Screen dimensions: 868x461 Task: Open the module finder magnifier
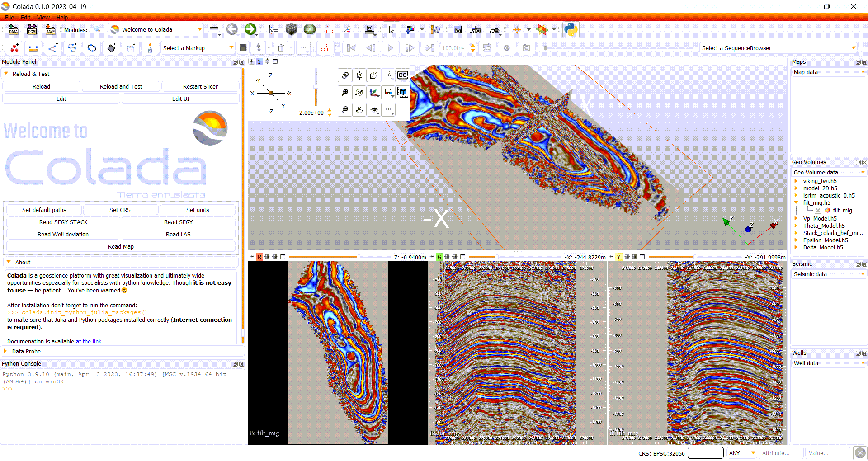point(98,30)
